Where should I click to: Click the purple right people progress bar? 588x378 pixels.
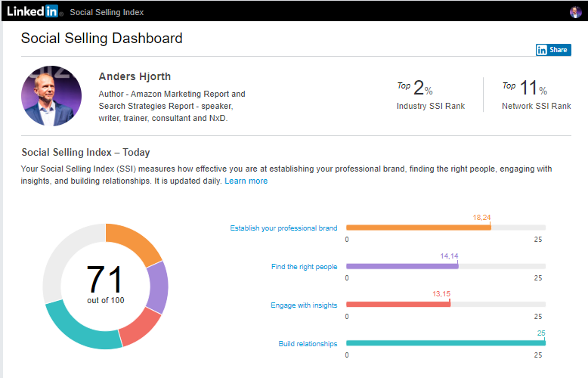(x=402, y=266)
